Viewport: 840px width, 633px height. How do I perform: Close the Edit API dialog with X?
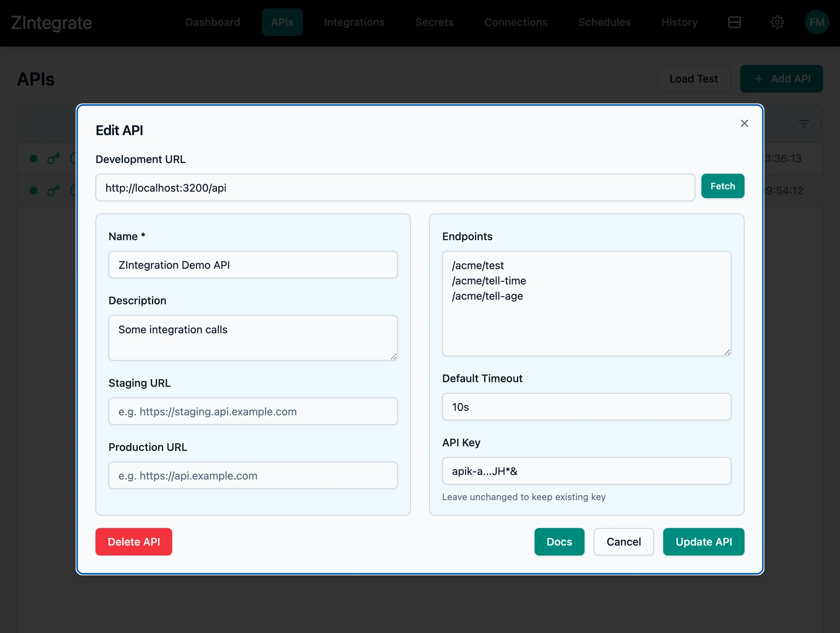point(744,123)
